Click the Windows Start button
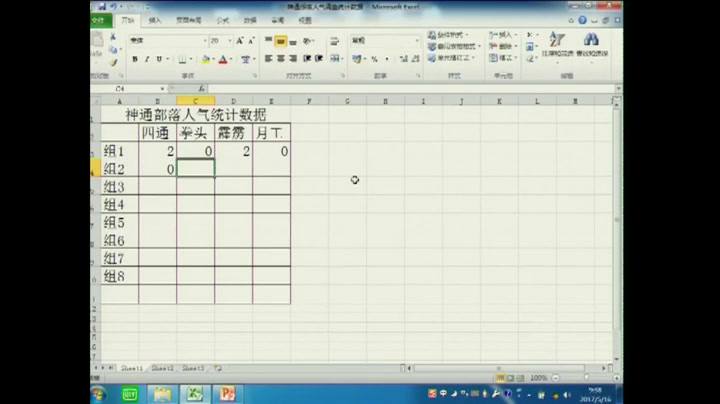 coord(99,393)
